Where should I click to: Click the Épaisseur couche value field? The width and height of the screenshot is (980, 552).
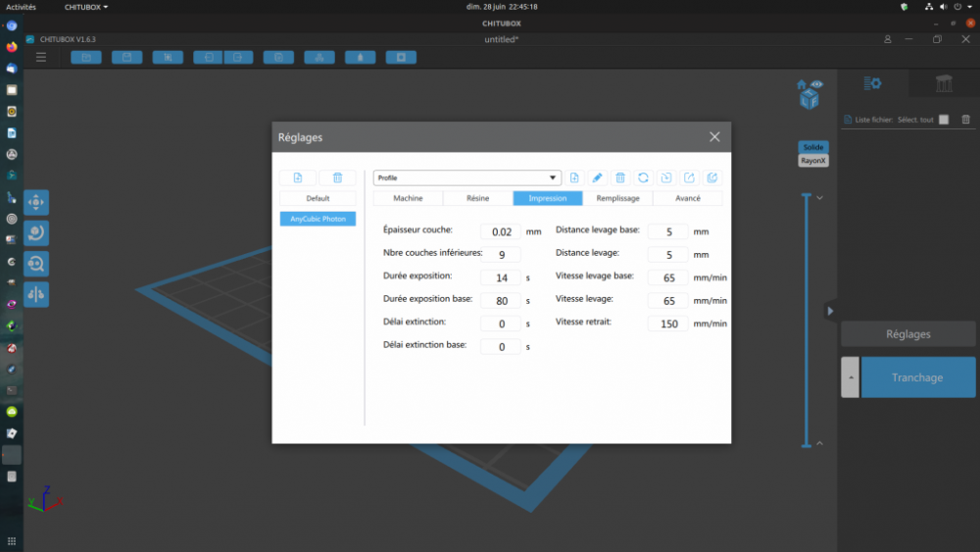click(x=501, y=232)
